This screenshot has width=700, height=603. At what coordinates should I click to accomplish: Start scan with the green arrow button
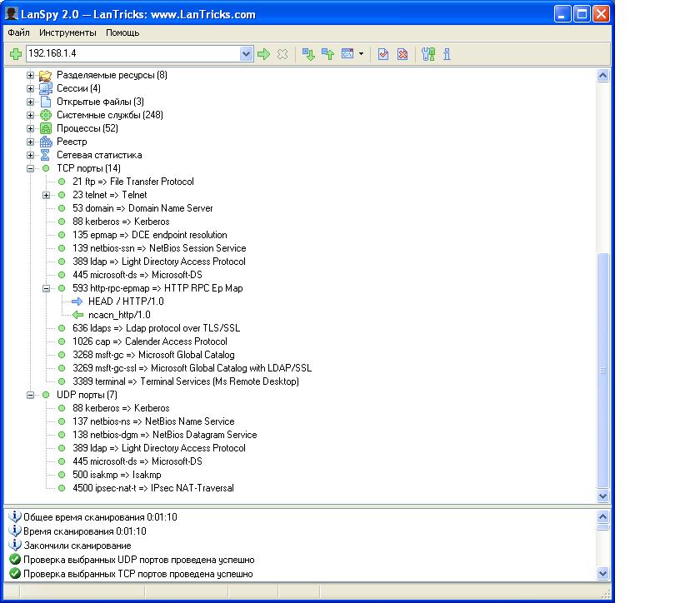pos(264,54)
